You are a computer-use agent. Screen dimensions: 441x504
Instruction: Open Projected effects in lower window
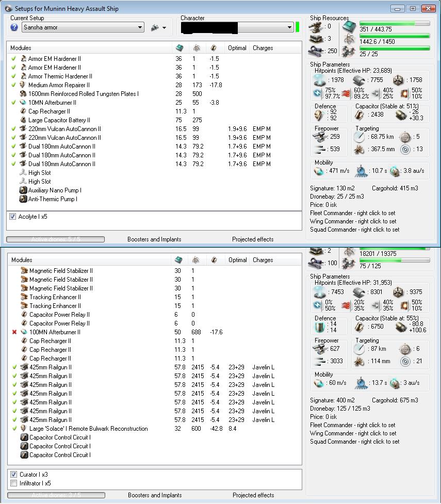253,495
